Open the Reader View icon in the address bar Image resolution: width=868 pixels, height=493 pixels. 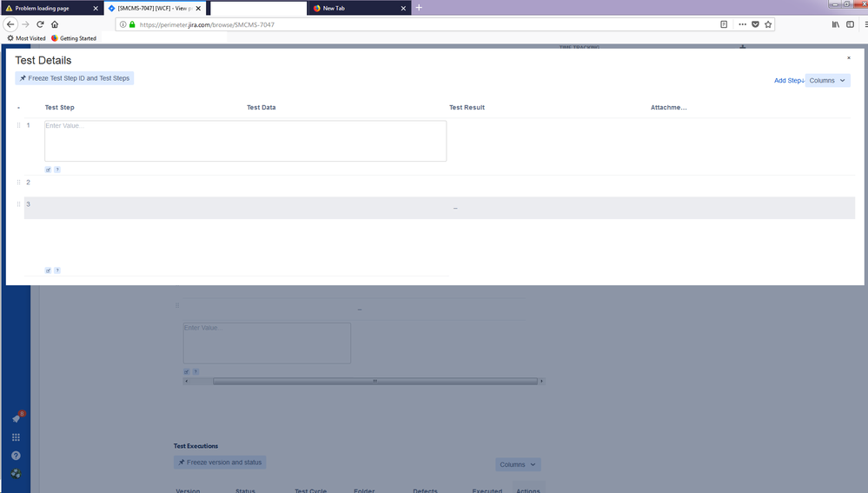tap(724, 24)
